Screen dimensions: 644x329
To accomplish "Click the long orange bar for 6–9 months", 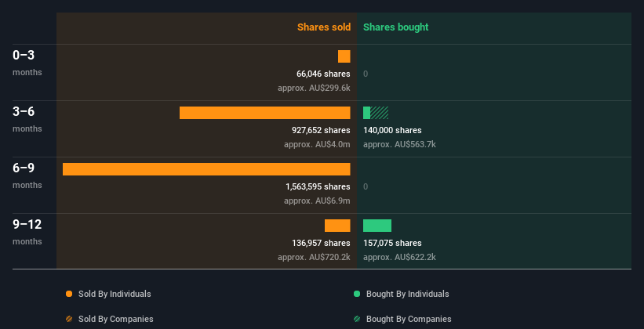I will pos(206,169).
